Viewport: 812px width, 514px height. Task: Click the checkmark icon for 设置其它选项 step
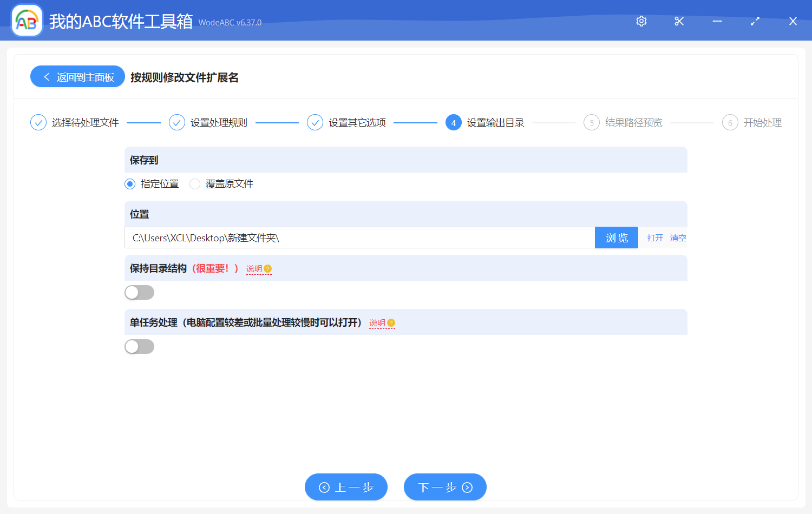tap(315, 122)
